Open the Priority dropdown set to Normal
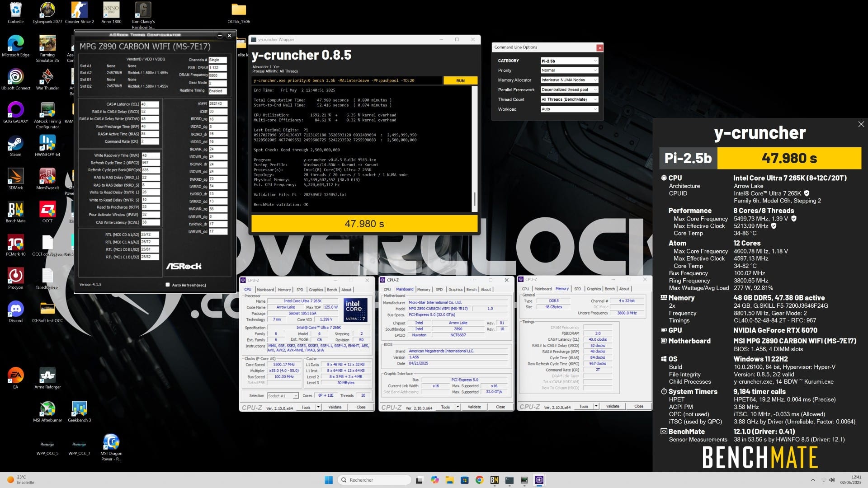 pos(569,70)
